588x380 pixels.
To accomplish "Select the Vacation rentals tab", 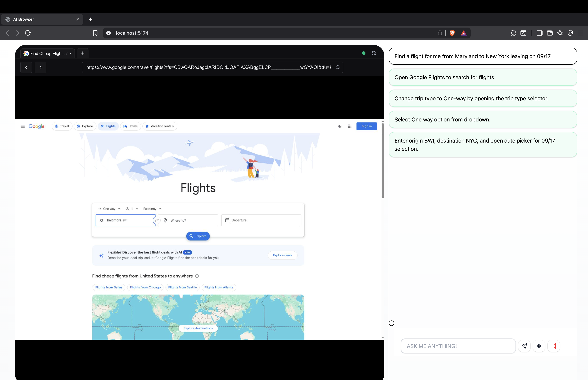I will 160,126.
